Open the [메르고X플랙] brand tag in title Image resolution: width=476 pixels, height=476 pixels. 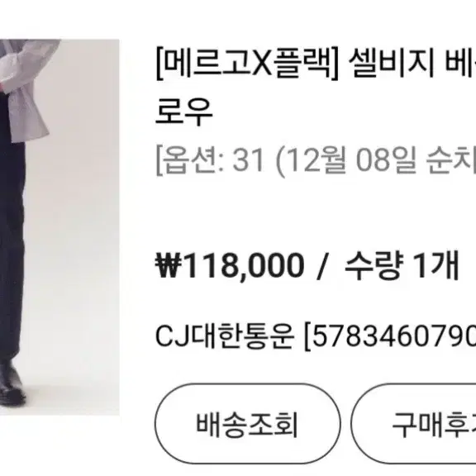247,63
